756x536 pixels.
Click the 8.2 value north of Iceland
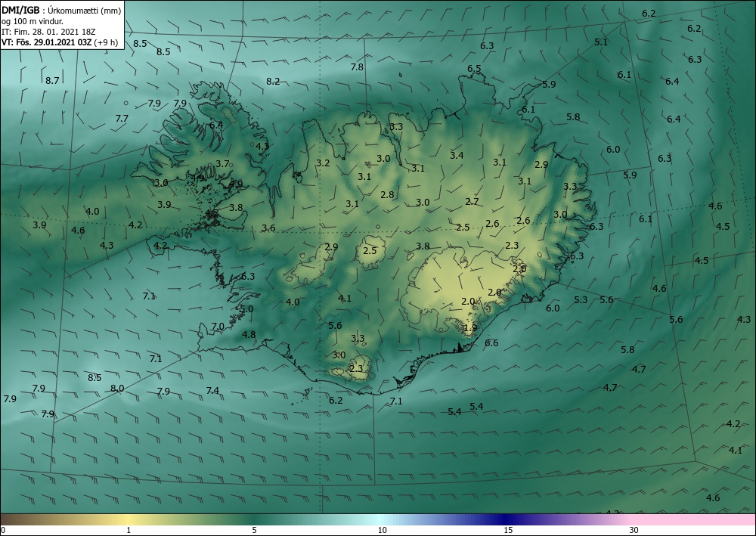[x=273, y=81]
